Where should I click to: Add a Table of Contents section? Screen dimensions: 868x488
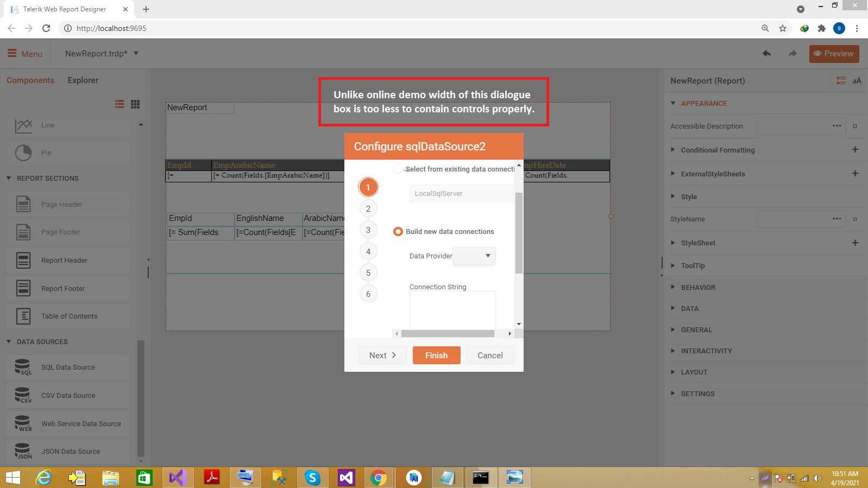point(68,316)
